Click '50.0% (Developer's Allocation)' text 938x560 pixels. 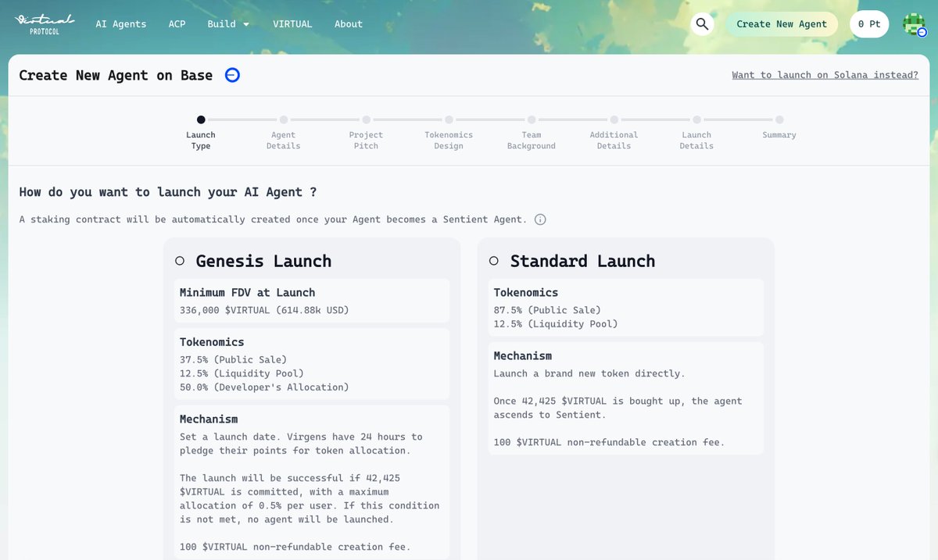tap(264, 387)
